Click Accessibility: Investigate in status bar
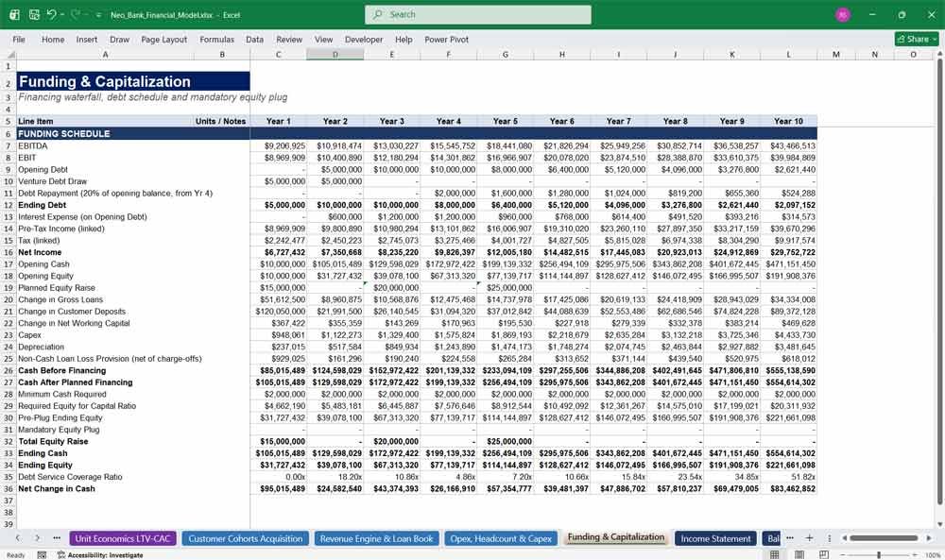Image resolution: width=945 pixels, height=560 pixels. (x=100, y=554)
